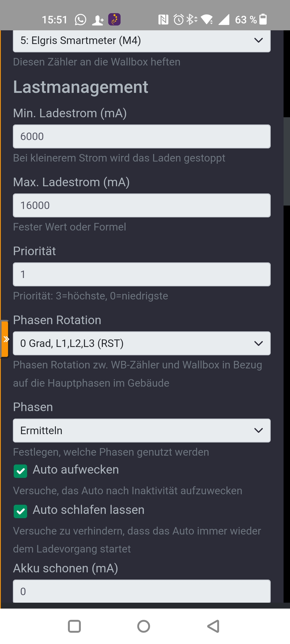Screen dimensions: 290x644
Task: Open the orange sidebar expand handle
Action: 5,339
